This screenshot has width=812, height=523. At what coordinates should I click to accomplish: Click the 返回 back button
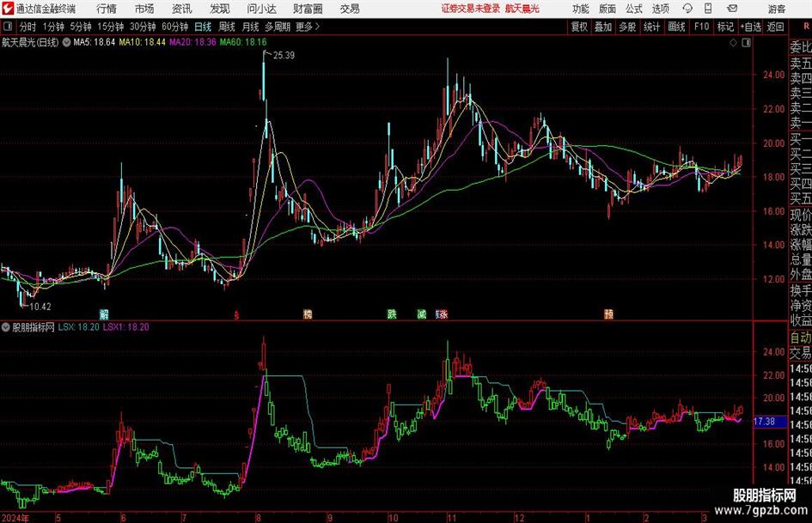tap(775, 27)
